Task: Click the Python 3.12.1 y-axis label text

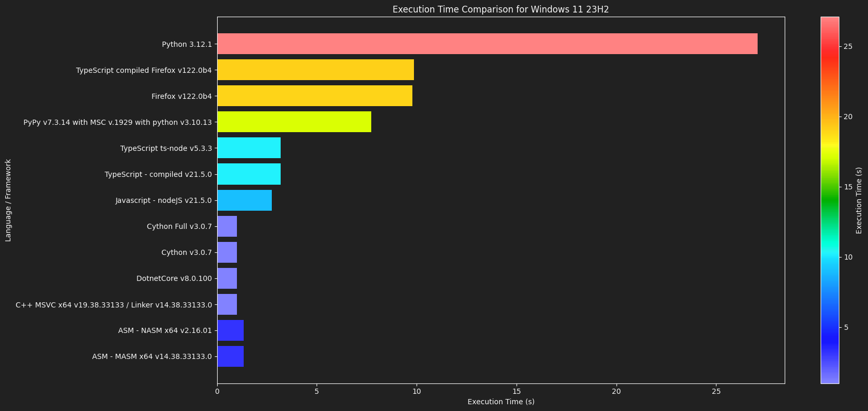Action: pyautogui.click(x=186, y=44)
